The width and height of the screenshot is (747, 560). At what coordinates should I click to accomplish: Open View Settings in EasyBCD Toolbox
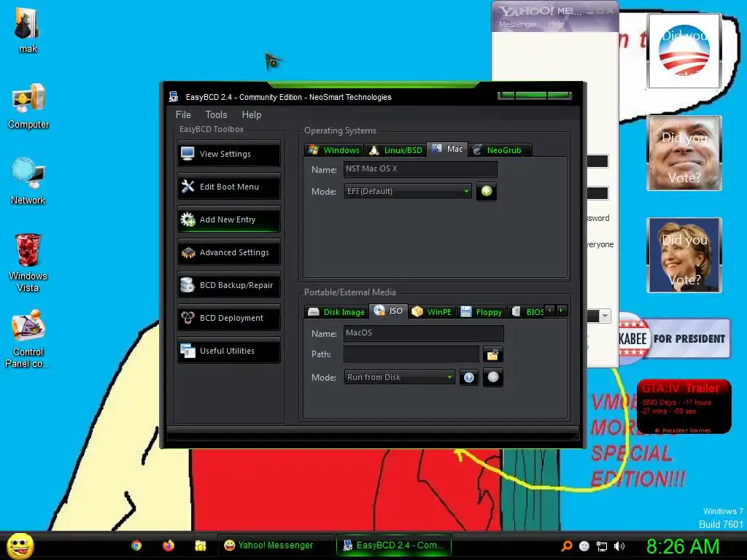pos(229,154)
